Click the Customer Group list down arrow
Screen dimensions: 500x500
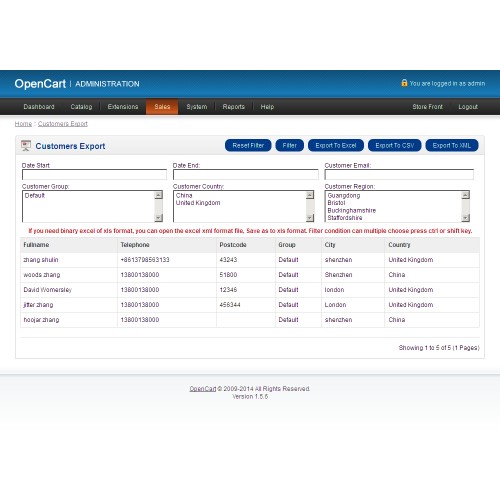coord(159,218)
